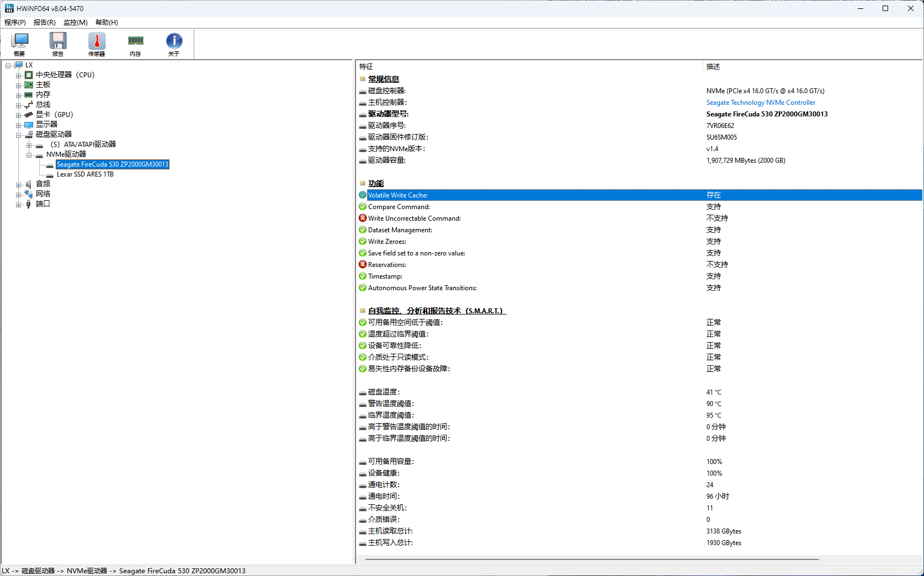Screen dimensions: 924x576
Task: Select the 主机写入总计 1930 GBytes value
Action: pos(724,543)
